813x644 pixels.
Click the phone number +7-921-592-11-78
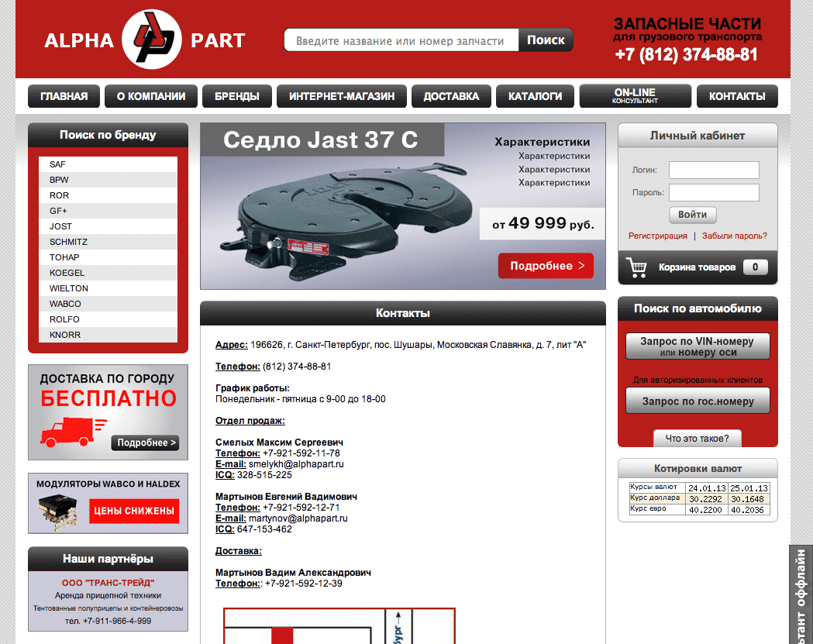(301, 453)
